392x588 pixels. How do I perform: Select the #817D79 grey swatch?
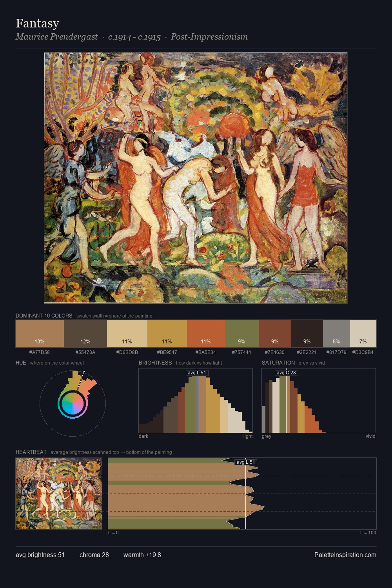point(336,334)
